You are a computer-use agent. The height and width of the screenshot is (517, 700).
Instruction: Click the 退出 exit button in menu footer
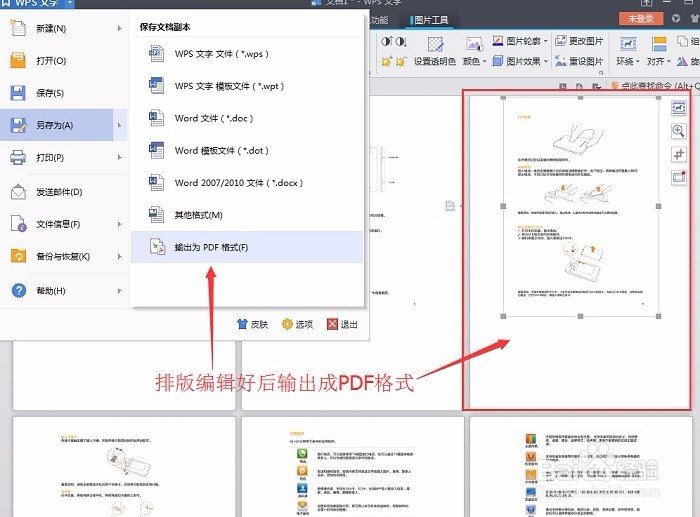pyautogui.click(x=342, y=324)
